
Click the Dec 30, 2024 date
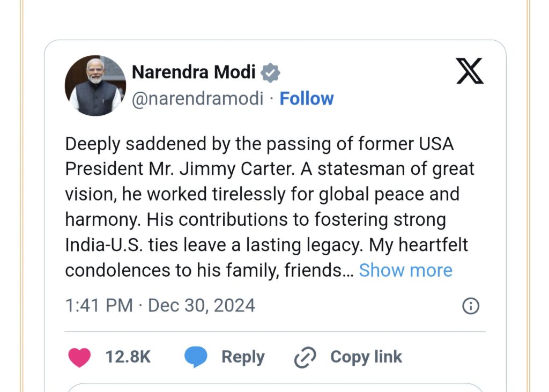202,306
